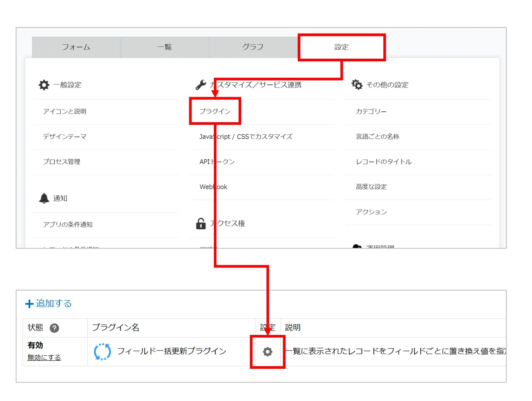Click the plus icon beside 追加する

pyautogui.click(x=29, y=304)
